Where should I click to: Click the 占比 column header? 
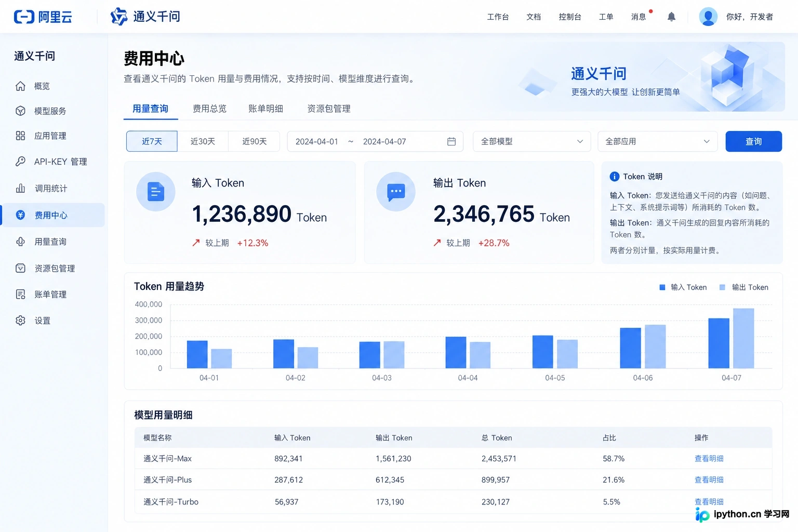click(x=609, y=437)
